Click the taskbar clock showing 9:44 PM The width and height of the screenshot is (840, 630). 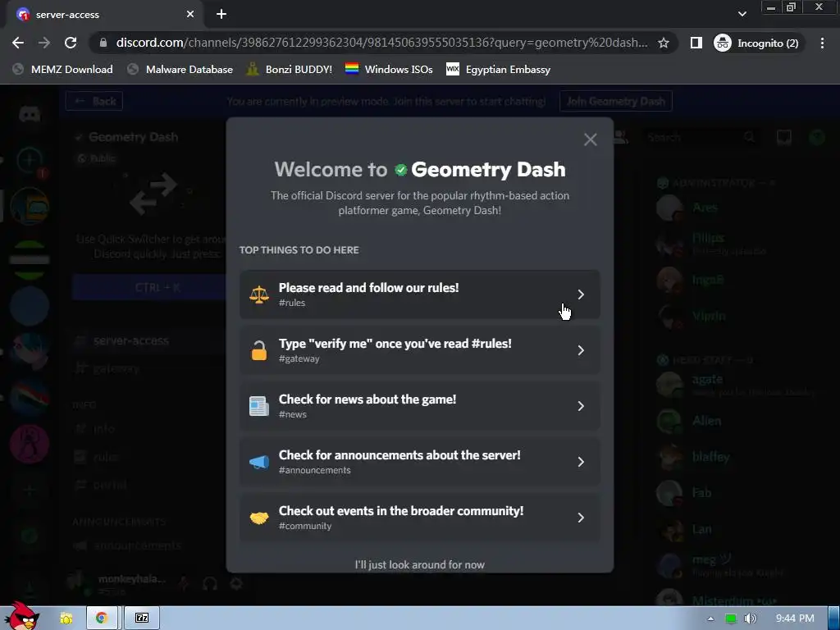(795, 619)
